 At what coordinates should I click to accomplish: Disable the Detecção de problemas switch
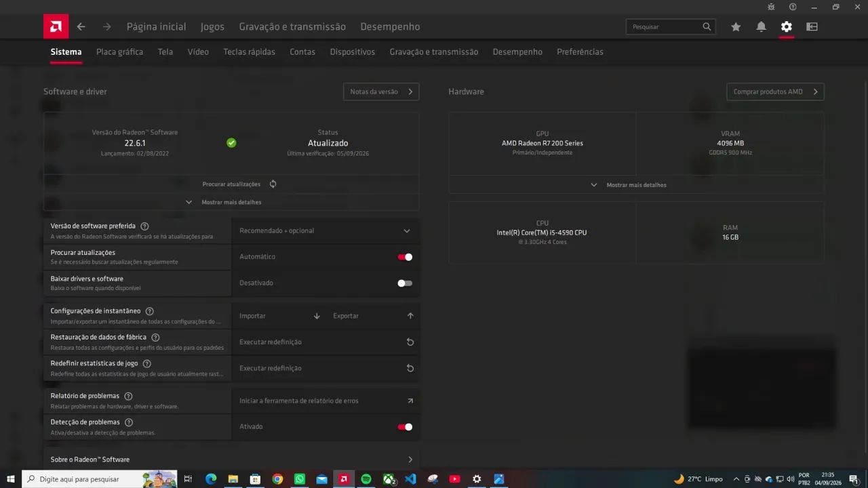[x=405, y=427]
